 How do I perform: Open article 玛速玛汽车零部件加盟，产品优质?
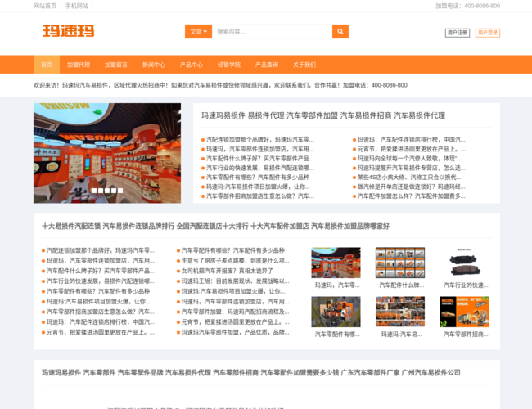pos(235,332)
